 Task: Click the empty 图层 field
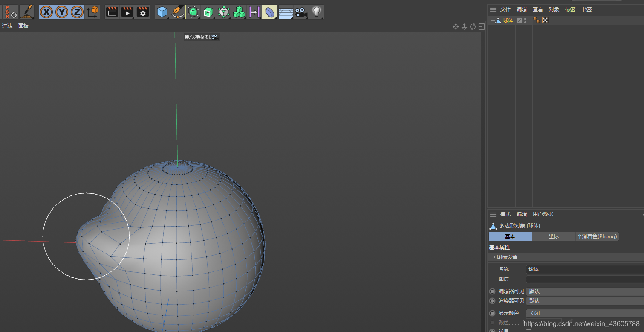585,279
